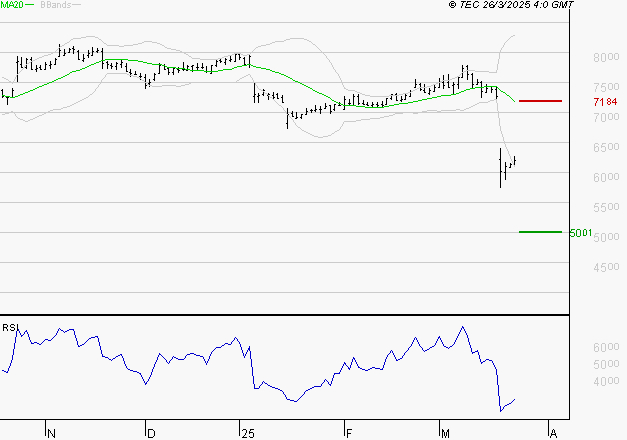The height and width of the screenshot is (440, 627).
Task: Click the RSI 4000 axis label
Action: point(606,381)
